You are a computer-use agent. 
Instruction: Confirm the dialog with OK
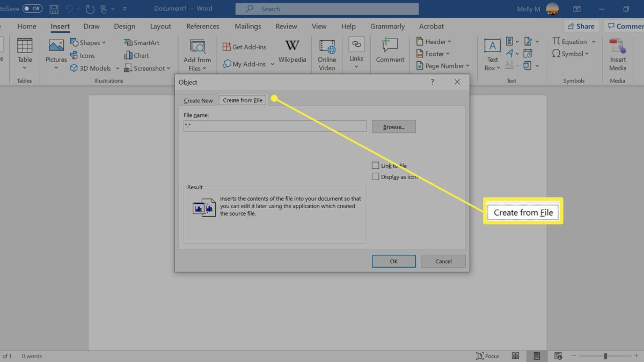point(393,261)
